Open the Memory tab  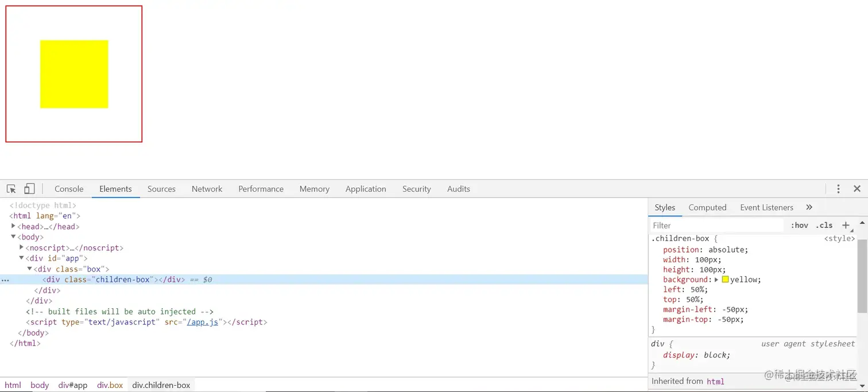pyautogui.click(x=314, y=189)
